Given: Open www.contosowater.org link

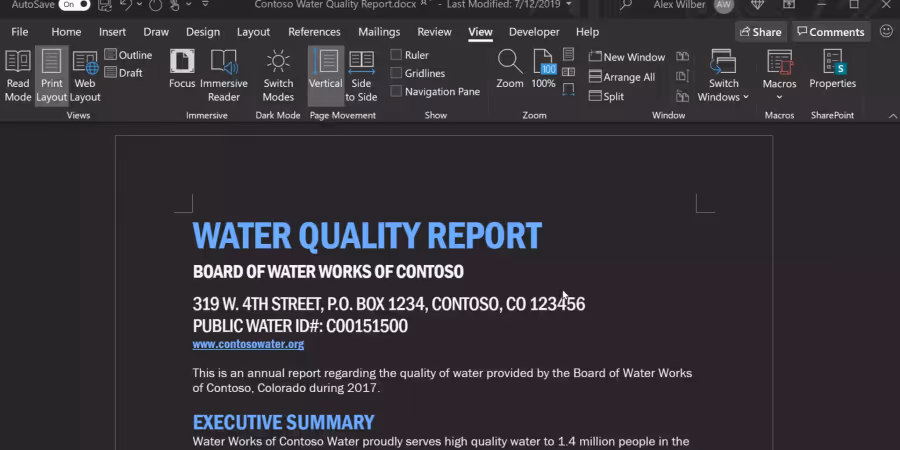Looking at the screenshot, I should click(248, 344).
